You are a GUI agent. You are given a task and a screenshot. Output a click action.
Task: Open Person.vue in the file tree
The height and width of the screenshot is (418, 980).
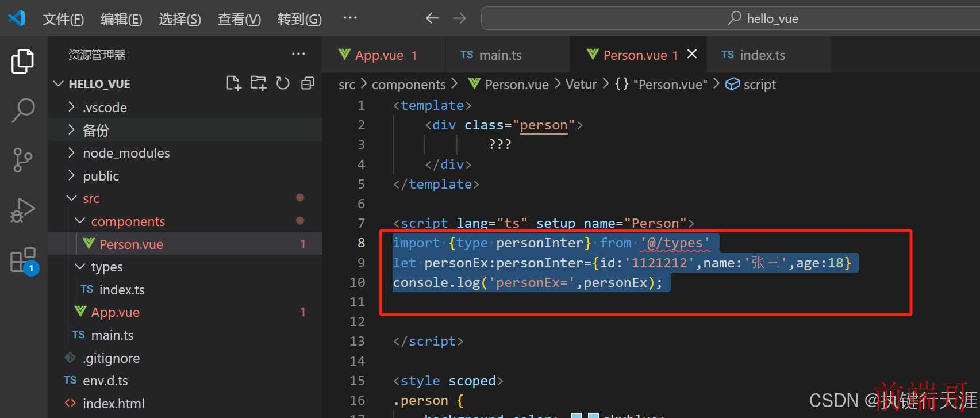[185, 244]
